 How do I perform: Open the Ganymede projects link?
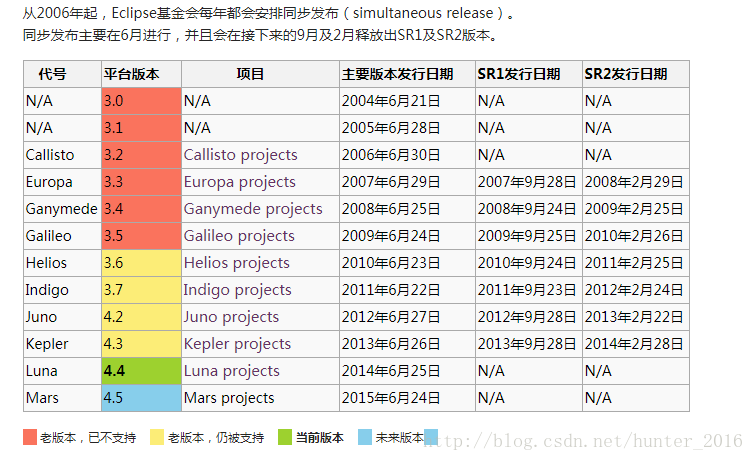[x=253, y=209]
